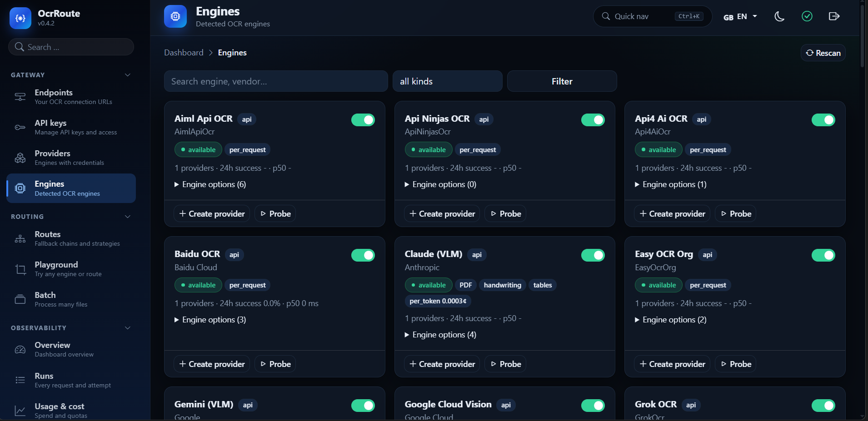Create provider for Baidu OCR
This screenshot has width=868, height=421.
pyautogui.click(x=212, y=364)
